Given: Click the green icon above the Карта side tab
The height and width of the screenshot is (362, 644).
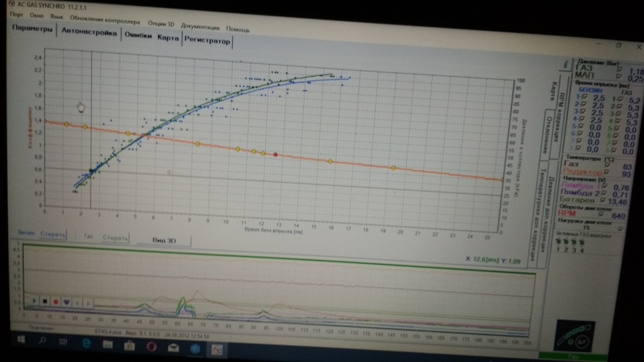Looking at the screenshot, I should pos(566,64).
